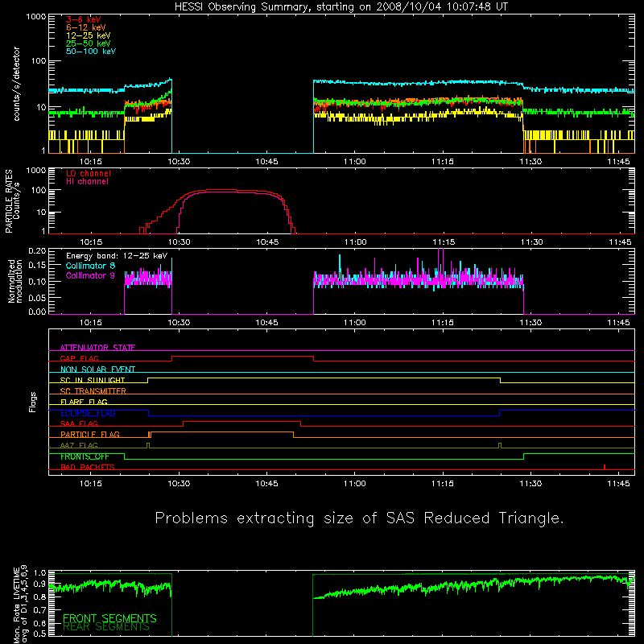Select the green 25-50 keV legend label
The image size is (644, 644).
pyautogui.click(x=89, y=43)
